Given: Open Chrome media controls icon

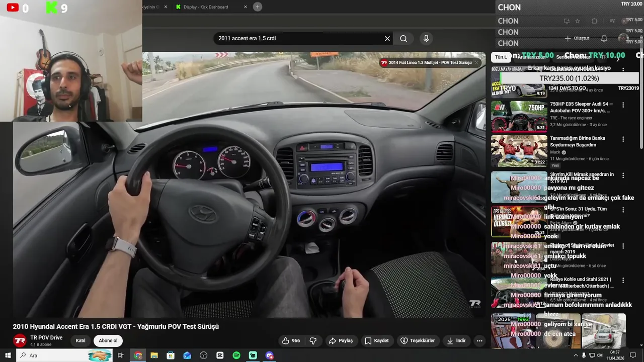Looking at the screenshot, I should pyautogui.click(x=612, y=21).
